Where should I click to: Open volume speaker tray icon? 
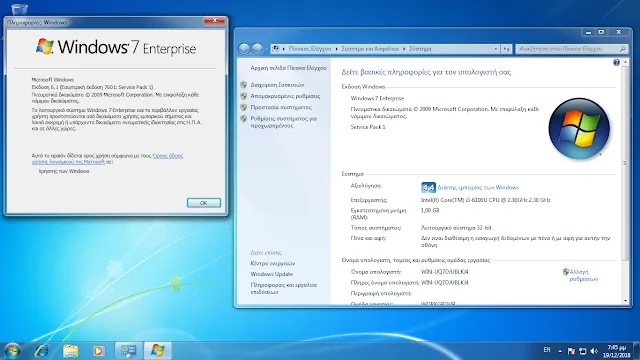coord(594,351)
